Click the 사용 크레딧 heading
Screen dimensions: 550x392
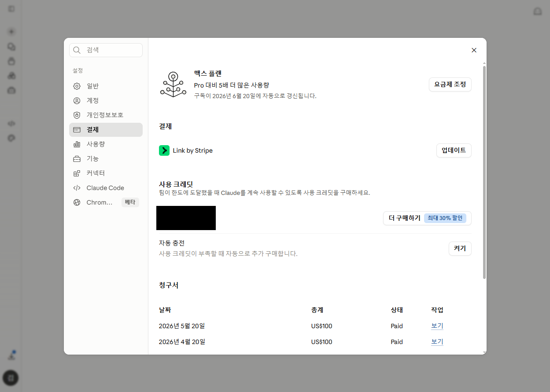tap(176, 184)
